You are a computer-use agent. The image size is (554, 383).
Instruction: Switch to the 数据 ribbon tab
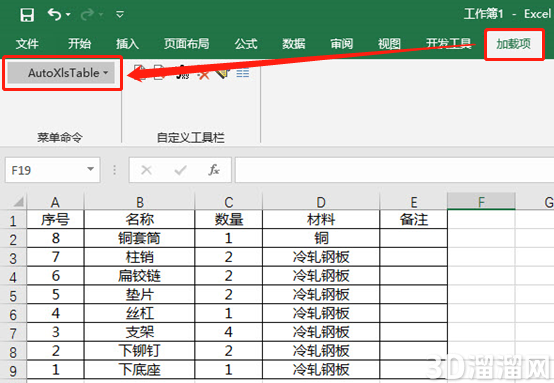[x=294, y=44]
